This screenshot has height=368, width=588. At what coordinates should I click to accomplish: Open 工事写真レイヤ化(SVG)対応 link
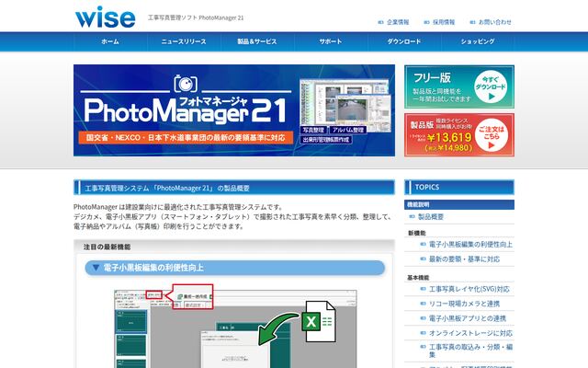tap(469, 289)
